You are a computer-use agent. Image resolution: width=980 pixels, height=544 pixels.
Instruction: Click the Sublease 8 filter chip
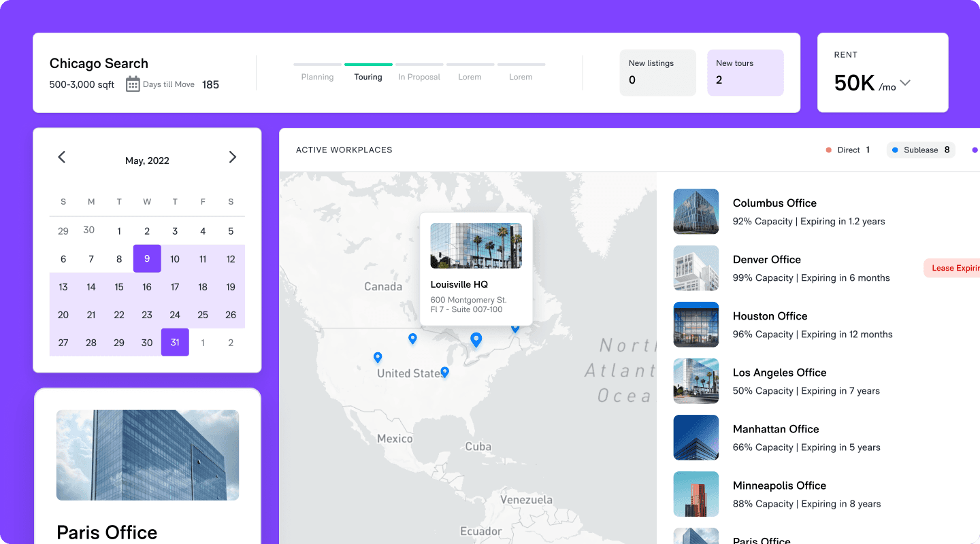pos(921,150)
